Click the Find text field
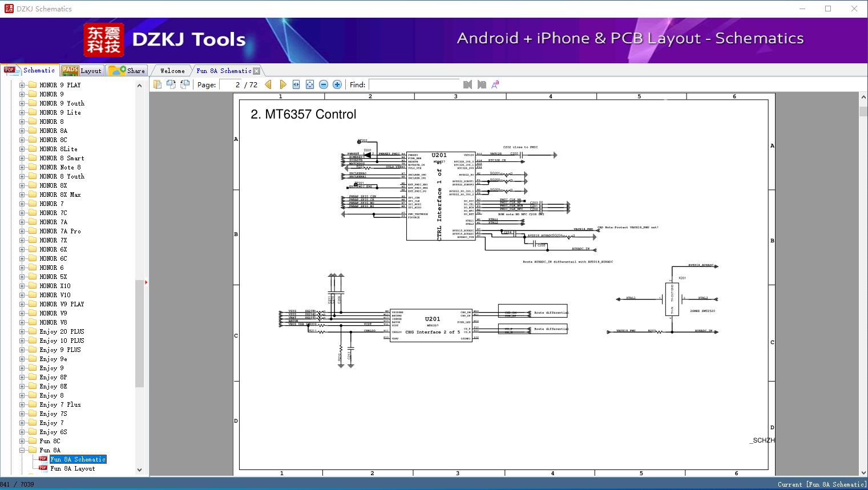Viewport: 868px width, 490px height. click(414, 84)
